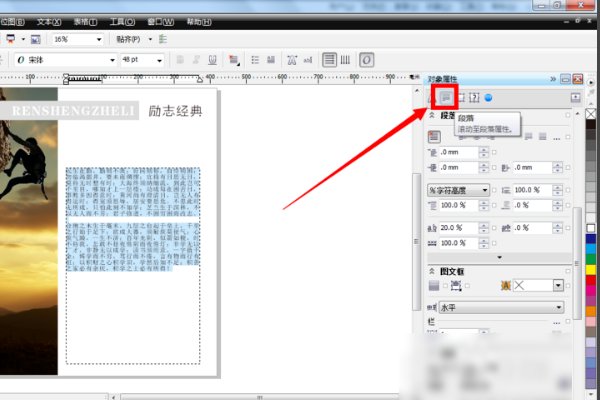Open the 宋体 font list dropdown
Viewport: 600px width, 400px height.
[x=112, y=60]
